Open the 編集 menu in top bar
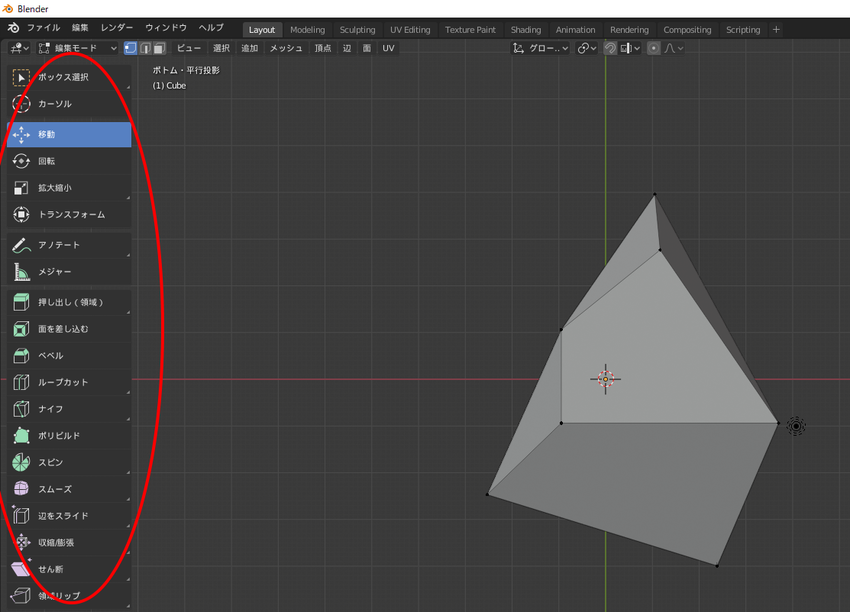 click(x=80, y=28)
